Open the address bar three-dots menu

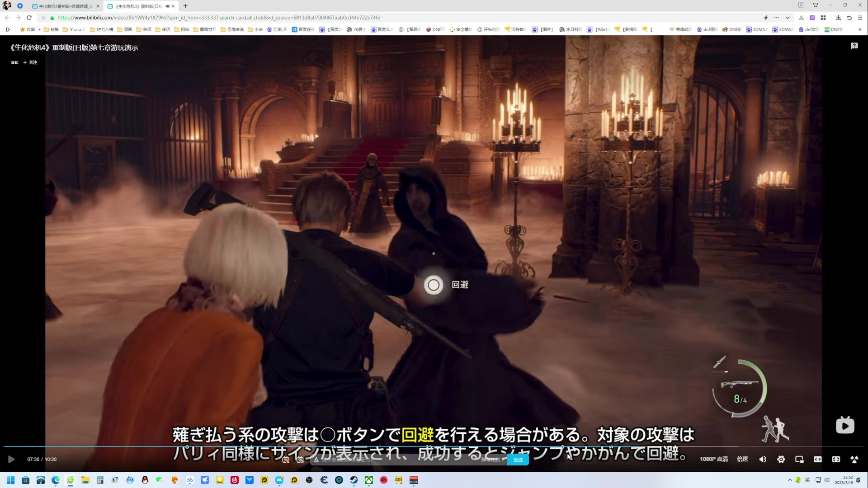click(777, 18)
